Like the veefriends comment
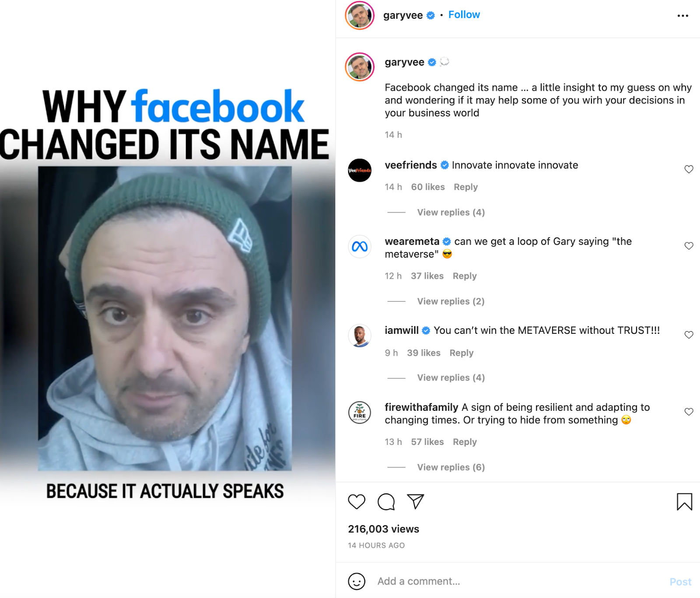The width and height of the screenshot is (700, 598). pyautogui.click(x=689, y=169)
